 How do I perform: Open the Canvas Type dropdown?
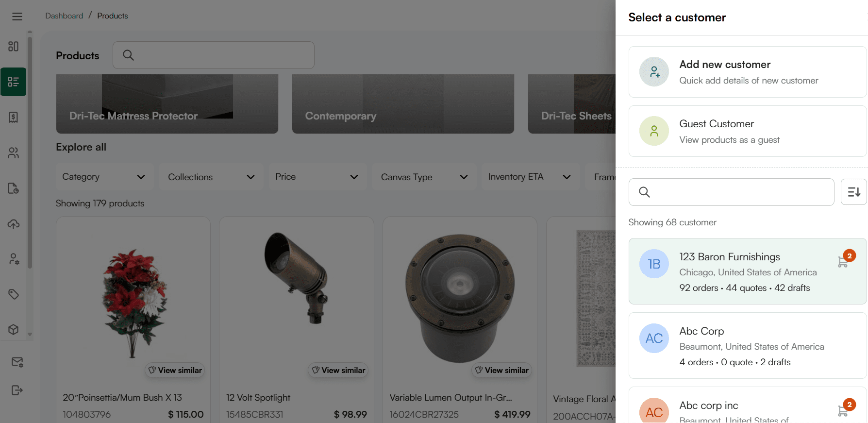coord(424,177)
